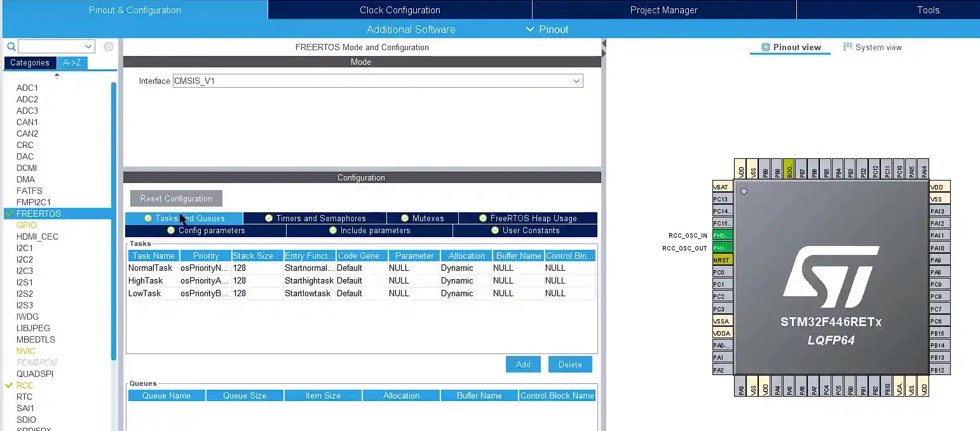980x431 pixels.
Task: Select the FREERTOS item in the peripheral list
Action: [x=39, y=214]
